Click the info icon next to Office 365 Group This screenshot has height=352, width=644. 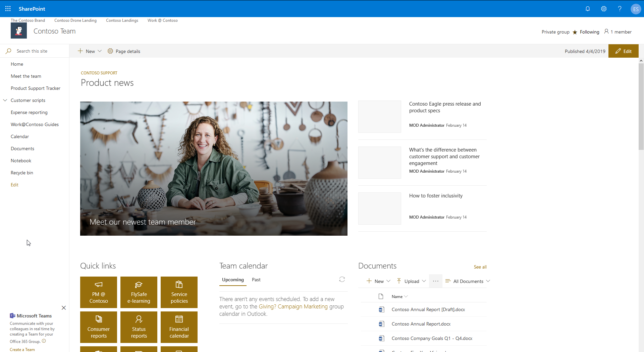(44, 341)
